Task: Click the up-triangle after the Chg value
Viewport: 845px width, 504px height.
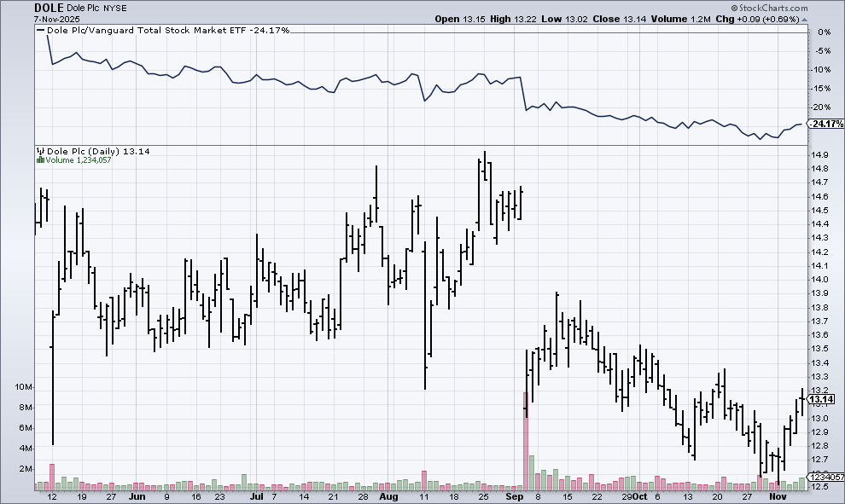Action: 805,20
